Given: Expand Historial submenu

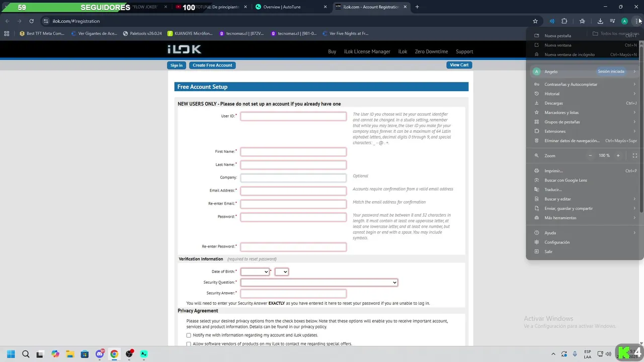Looking at the screenshot, I should [x=585, y=94].
